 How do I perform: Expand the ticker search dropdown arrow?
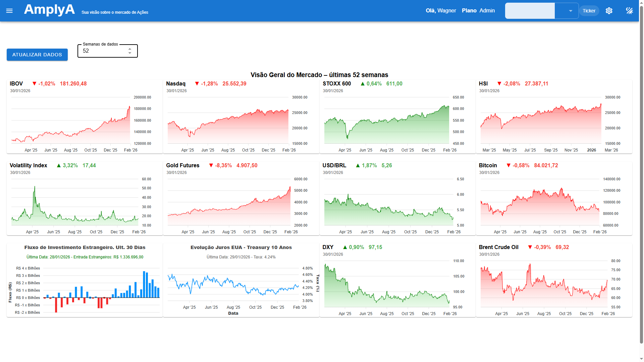pos(571,11)
